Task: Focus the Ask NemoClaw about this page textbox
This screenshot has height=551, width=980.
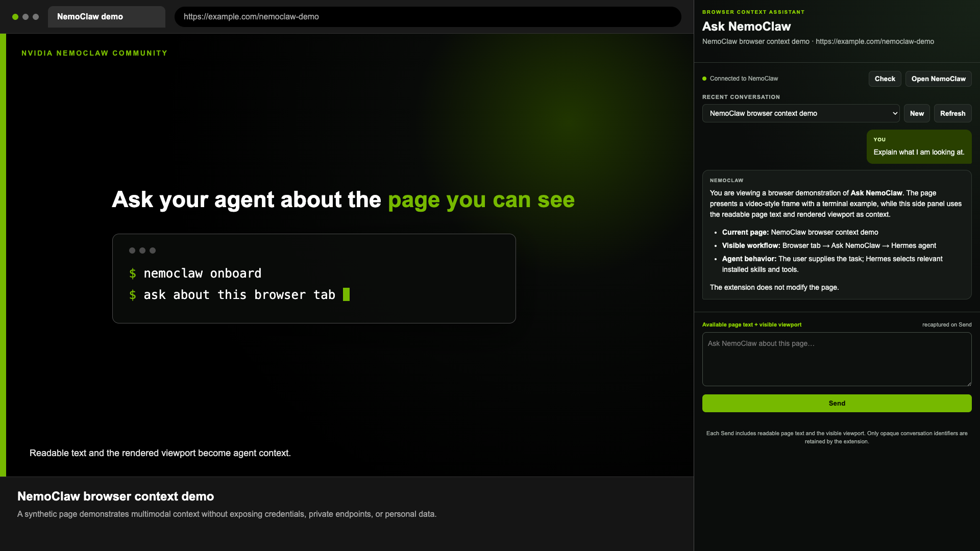Action: pyautogui.click(x=837, y=359)
